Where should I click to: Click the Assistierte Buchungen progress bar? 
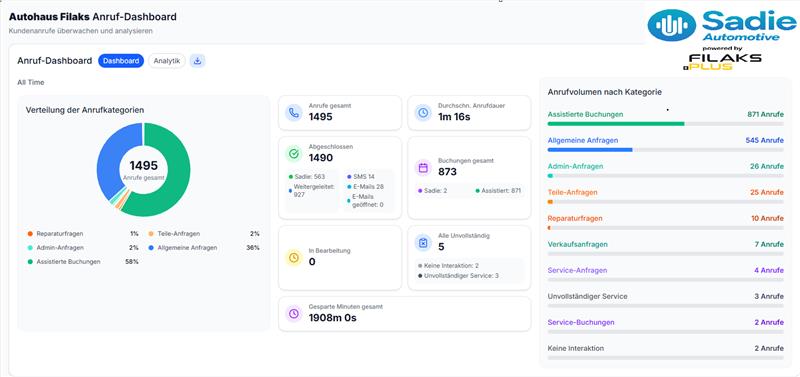665,123
